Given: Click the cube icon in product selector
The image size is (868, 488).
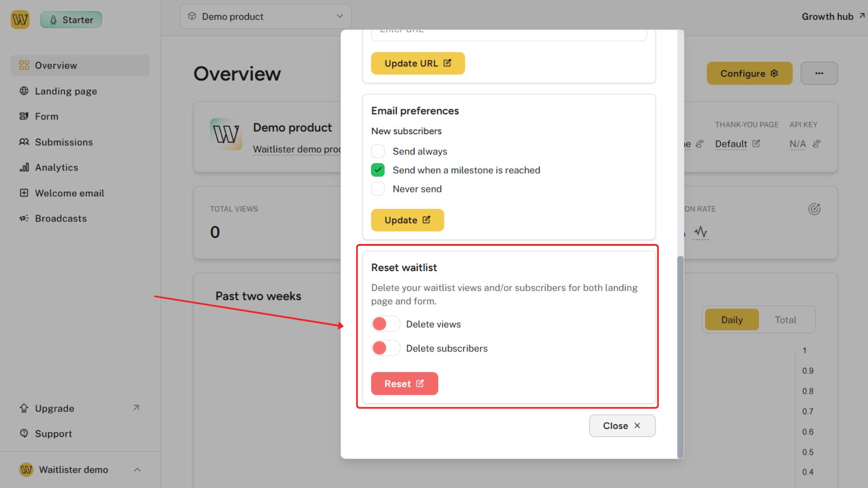Looking at the screenshot, I should pos(192,16).
